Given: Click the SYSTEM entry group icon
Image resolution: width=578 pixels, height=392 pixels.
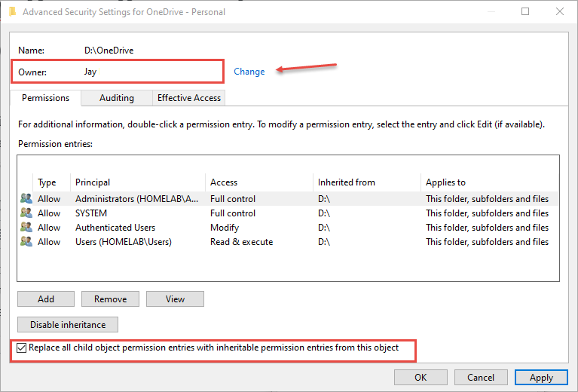Looking at the screenshot, I should tap(26, 213).
